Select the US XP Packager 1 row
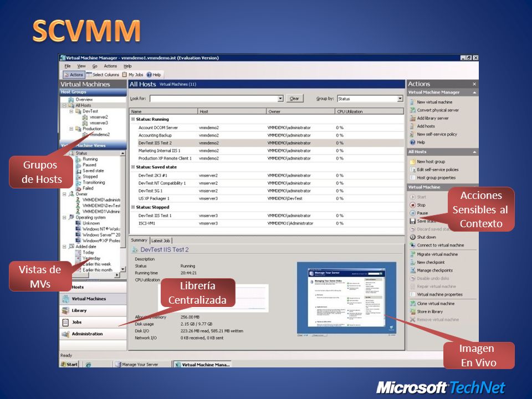This screenshot has height=399, width=532. [x=267, y=198]
